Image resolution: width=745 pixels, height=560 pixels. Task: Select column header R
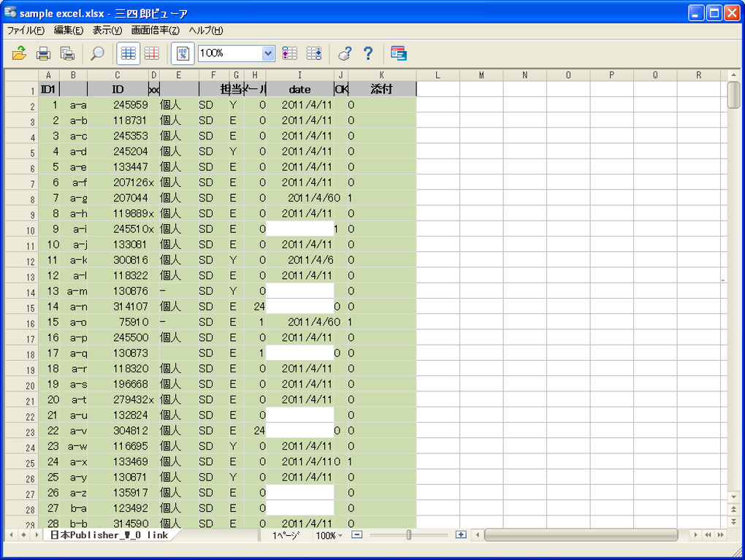click(x=698, y=75)
